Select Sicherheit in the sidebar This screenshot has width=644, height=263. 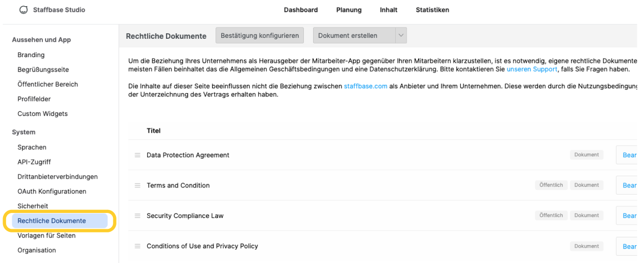pyautogui.click(x=33, y=206)
